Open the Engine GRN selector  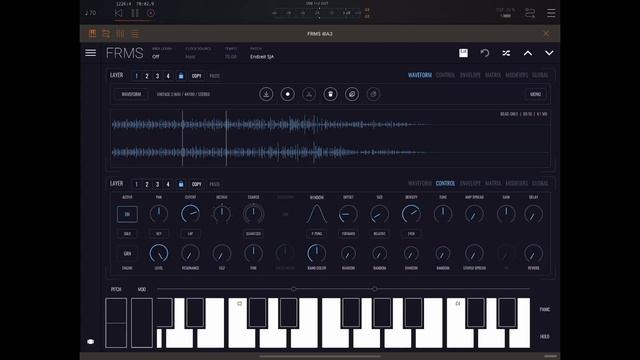pos(127,253)
